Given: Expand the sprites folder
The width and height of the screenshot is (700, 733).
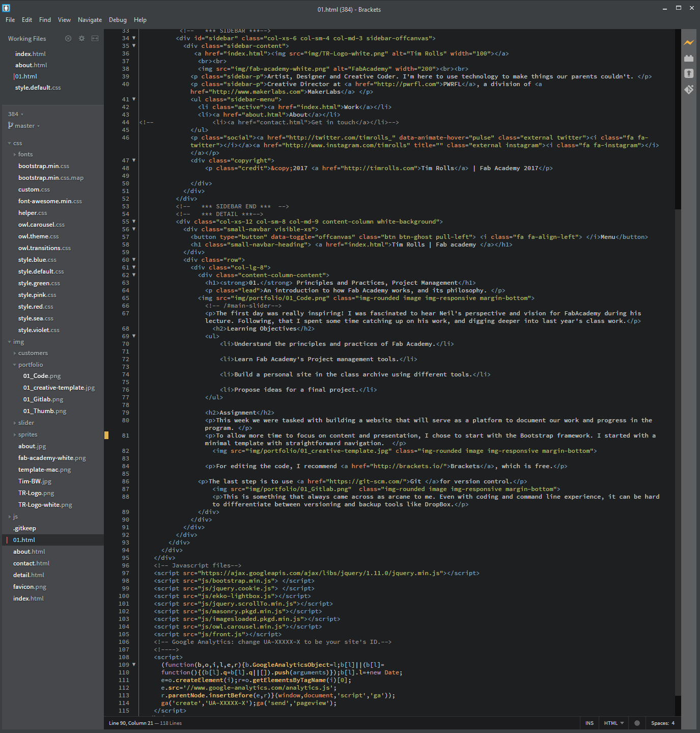Looking at the screenshot, I should [14, 435].
